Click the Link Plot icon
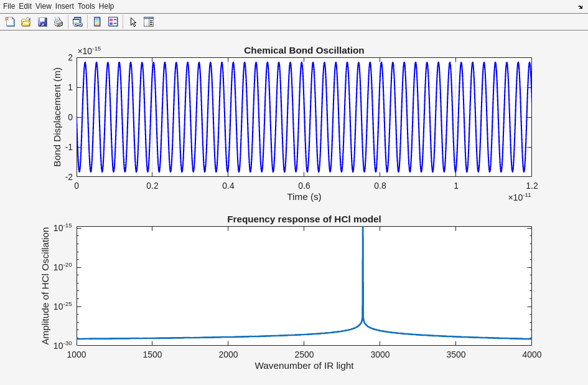588x385 pixels. [77, 22]
